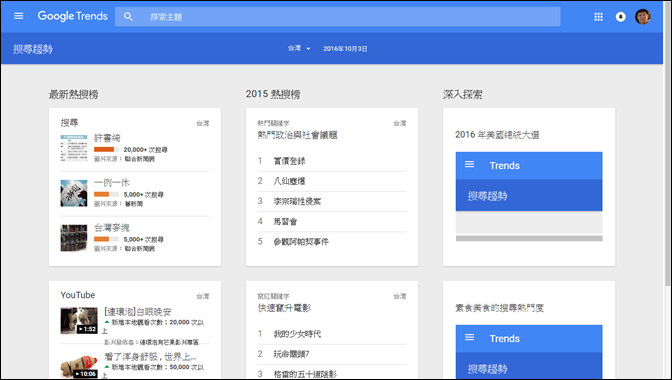The height and width of the screenshot is (380, 672).
Task: Open the 熱門政治與社會議題 chart title
Action: click(297, 135)
